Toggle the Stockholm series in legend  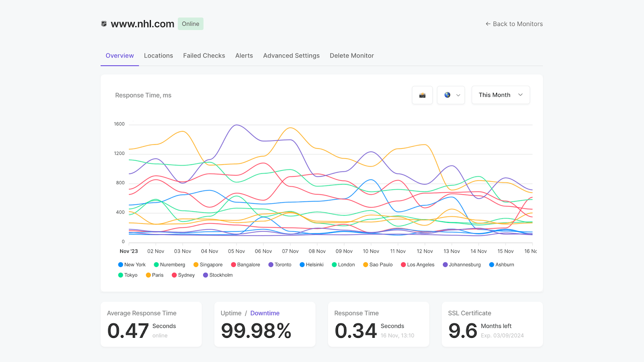pyautogui.click(x=218, y=275)
